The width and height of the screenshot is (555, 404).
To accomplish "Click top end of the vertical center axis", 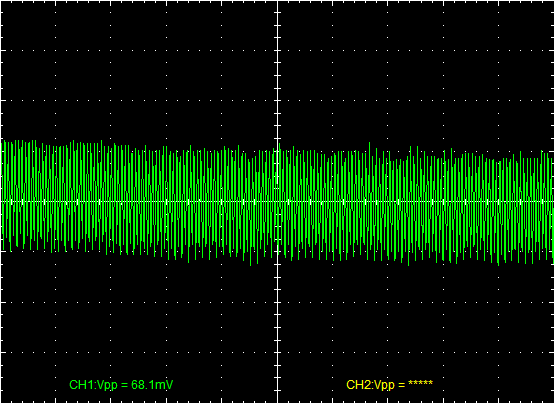I will click(x=278, y=2).
